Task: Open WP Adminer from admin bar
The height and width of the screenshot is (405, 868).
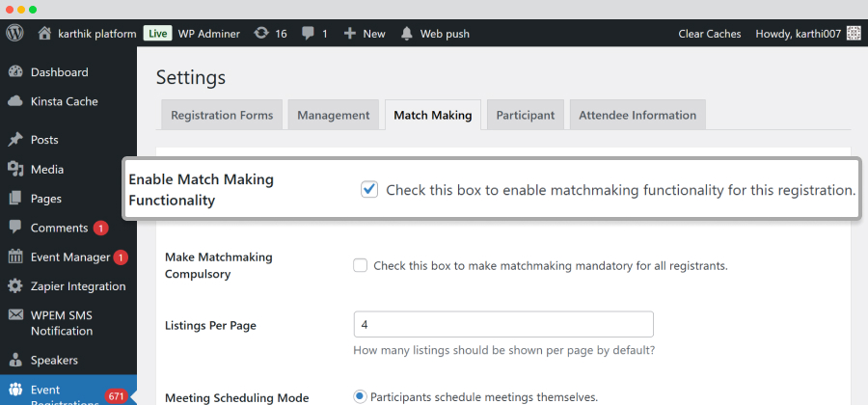Action: pyautogui.click(x=208, y=34)
